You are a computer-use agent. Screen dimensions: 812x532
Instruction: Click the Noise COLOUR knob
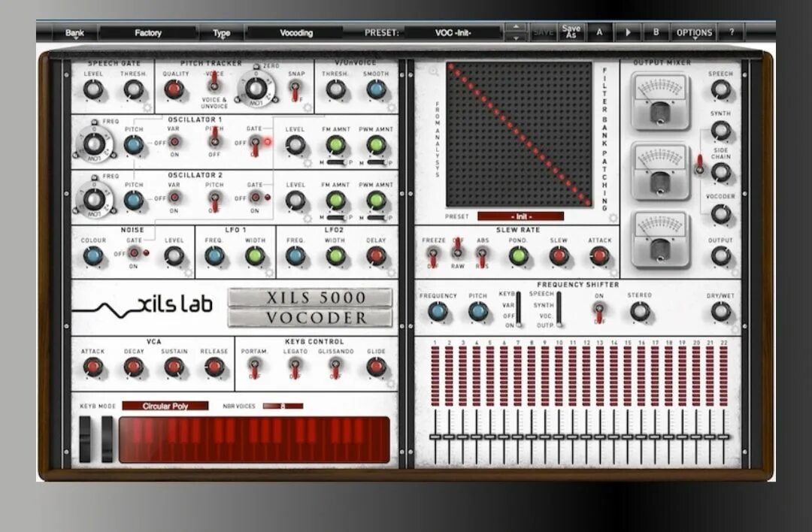coord(93,255)
